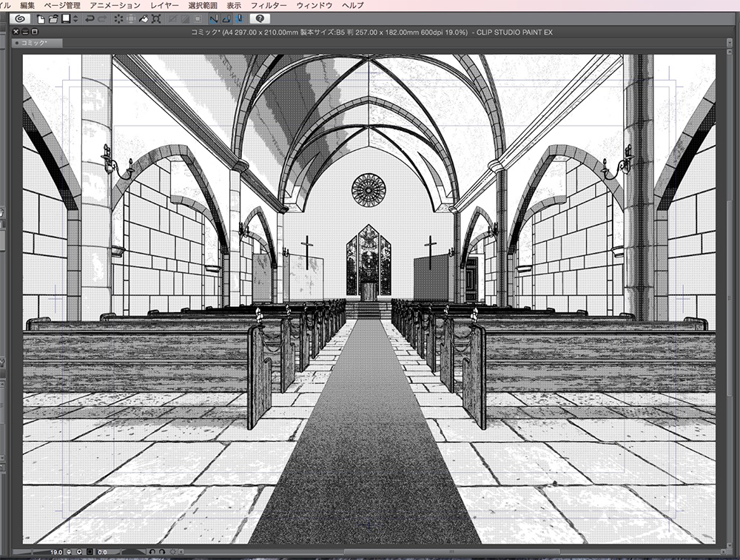
Task: Click the zoom in magnifier icon
Action: pyautogui.click(x=79, y=552)
